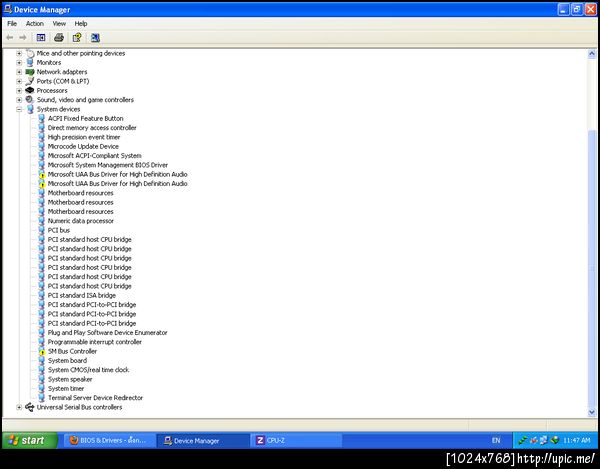Image resolution: width=600 pixels, height=469 pixels.
Task: Click icon beside System board
Action: 41,360
